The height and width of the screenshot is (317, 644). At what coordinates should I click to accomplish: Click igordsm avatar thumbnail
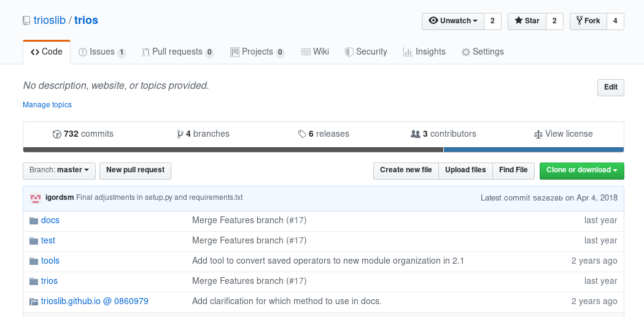pyautogui.click(x=36, y=199)
